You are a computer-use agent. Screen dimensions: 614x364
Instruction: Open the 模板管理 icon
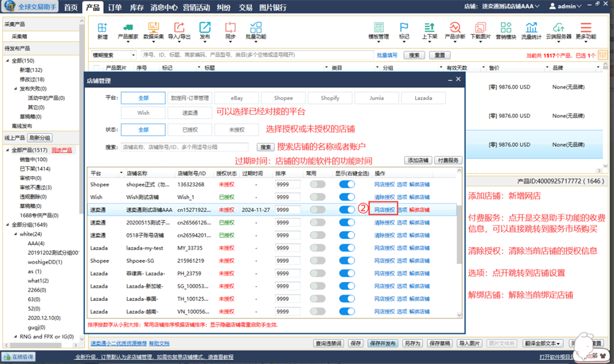tap(379, 28)
